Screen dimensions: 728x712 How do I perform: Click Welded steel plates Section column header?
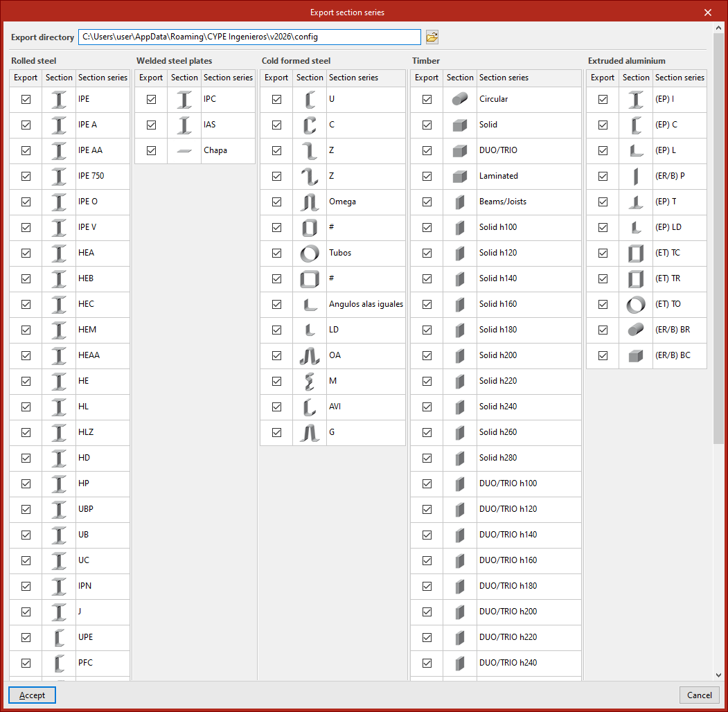pyautogui.click(x=184, y=78)
